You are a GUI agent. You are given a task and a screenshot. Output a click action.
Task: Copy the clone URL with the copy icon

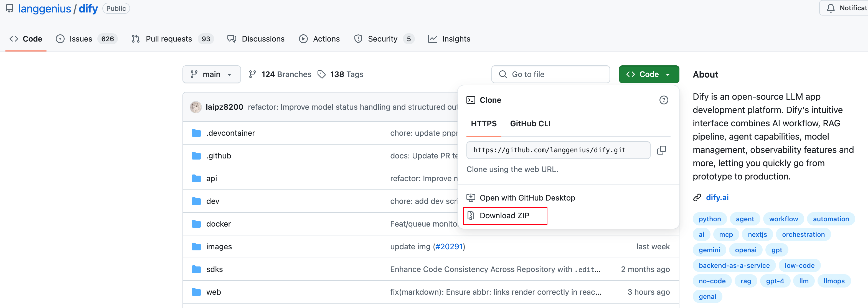pos(661,150)
